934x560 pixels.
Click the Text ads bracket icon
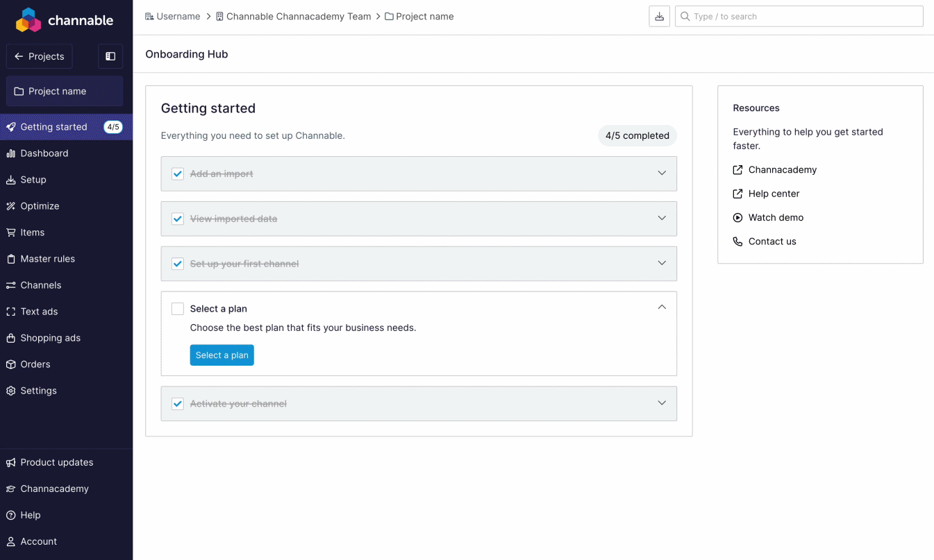pos(10,312)
